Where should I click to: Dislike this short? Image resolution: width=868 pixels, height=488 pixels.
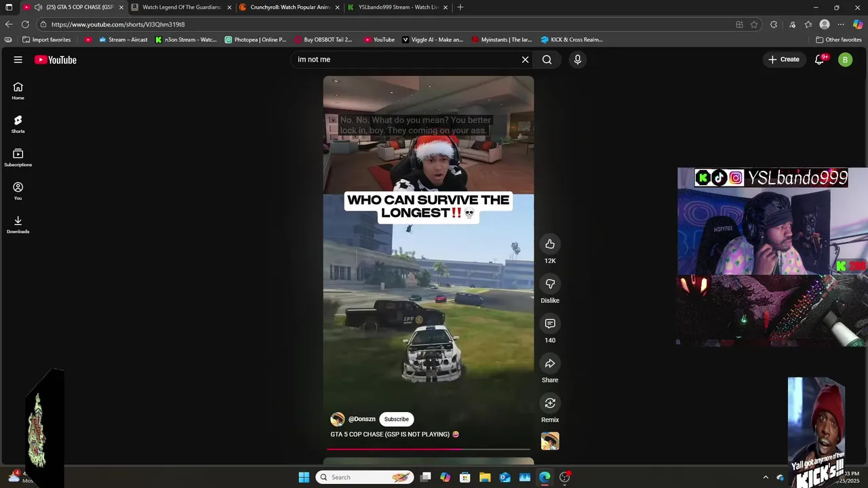click(x=550, y=284)
